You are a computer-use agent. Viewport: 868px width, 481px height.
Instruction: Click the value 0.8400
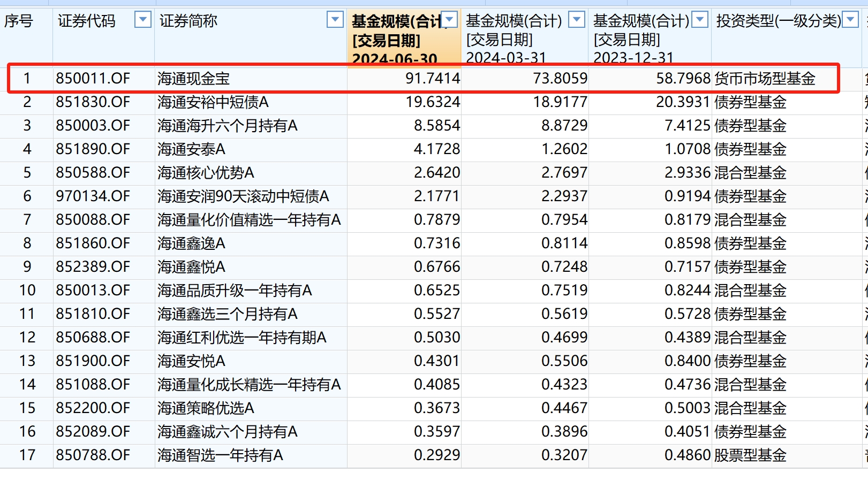pyautogui.click(x=688, y=361)
